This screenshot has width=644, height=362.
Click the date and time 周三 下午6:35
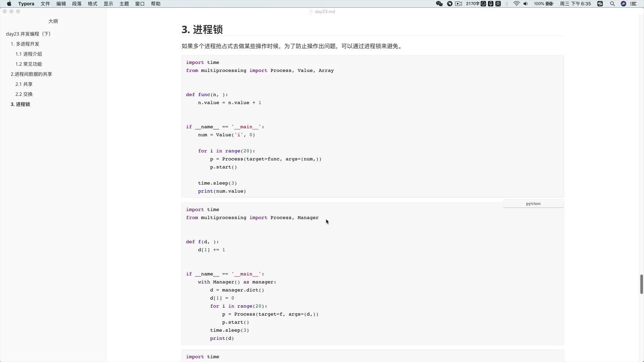575,4
